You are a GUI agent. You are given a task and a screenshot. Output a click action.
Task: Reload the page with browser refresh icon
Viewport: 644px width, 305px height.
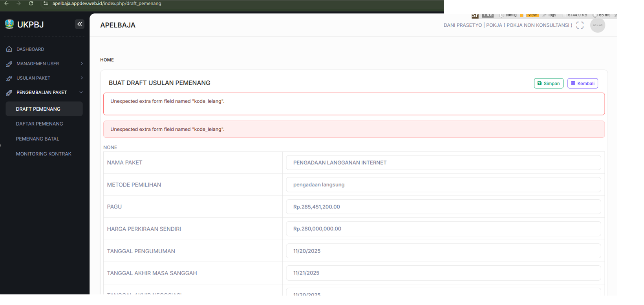(31, 3)
